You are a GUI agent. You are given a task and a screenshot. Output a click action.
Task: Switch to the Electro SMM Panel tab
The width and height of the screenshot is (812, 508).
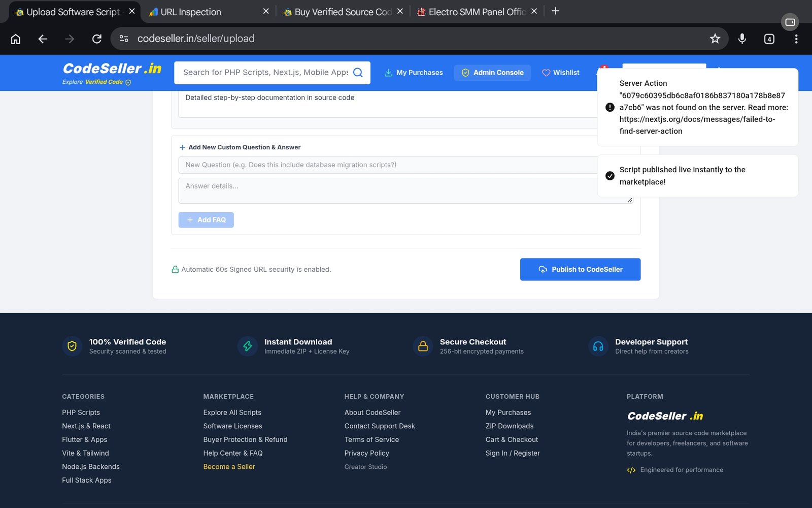(476, 12)
